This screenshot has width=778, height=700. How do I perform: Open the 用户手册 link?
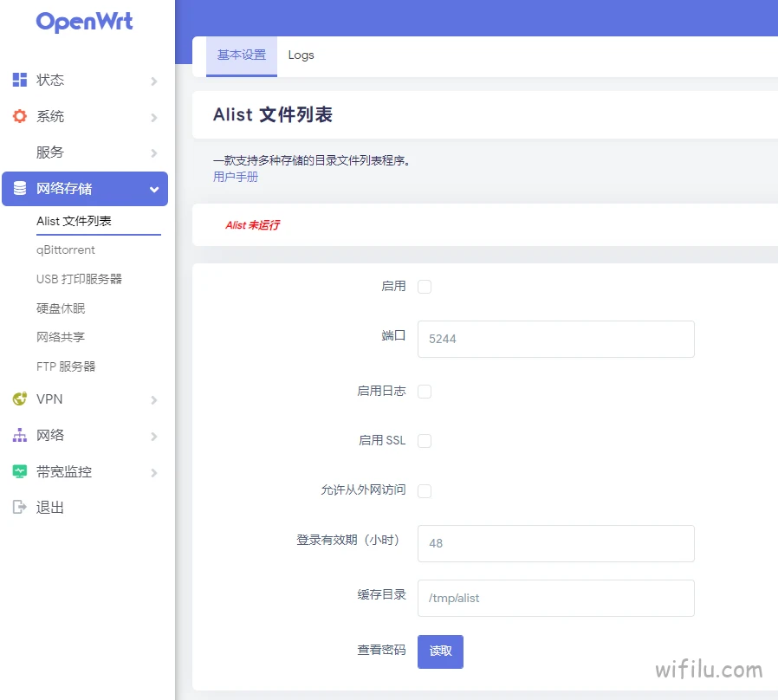click(x=236, y=177)
